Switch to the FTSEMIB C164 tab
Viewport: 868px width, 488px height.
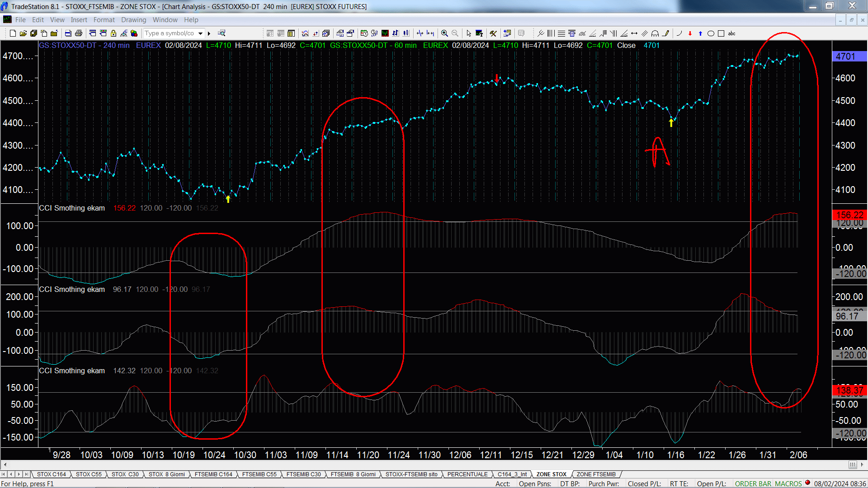click(213, 474)
